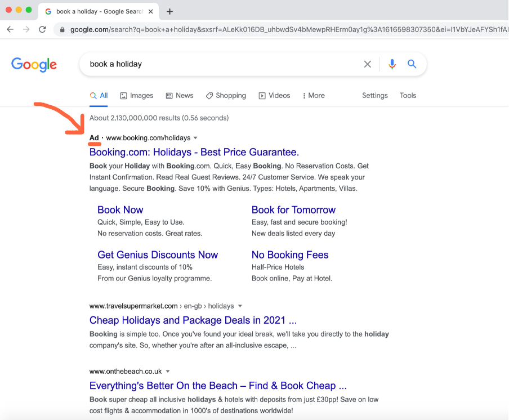Start voice search with microphone icon
Viewport: 509px width, 420px height.
pos(392,64)
